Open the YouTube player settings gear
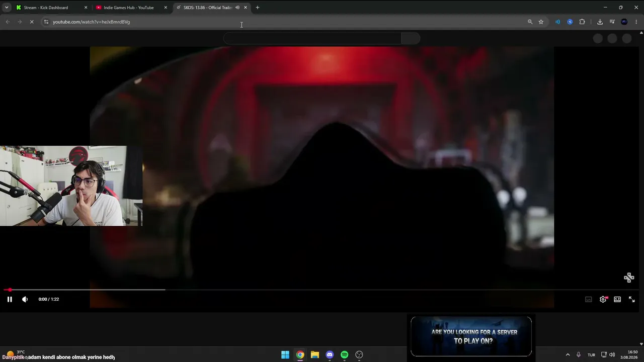Screen dimensions: 644x362 coord(603,299)
